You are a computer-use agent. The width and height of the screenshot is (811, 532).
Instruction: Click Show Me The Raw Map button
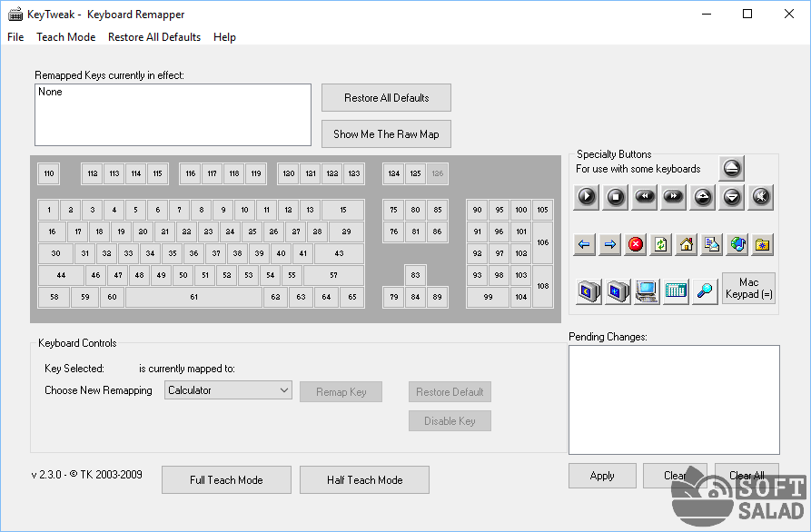386,134
